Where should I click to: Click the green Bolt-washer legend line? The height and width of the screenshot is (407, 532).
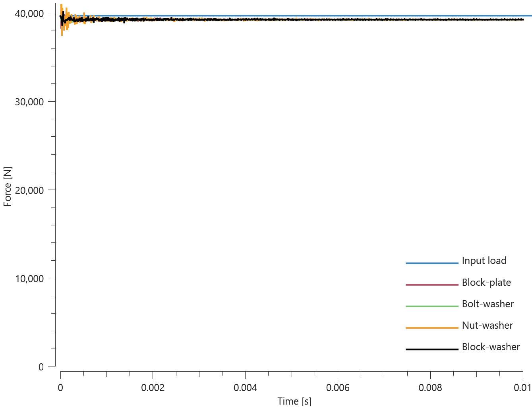pyautogui.click(x=432, y=306)
